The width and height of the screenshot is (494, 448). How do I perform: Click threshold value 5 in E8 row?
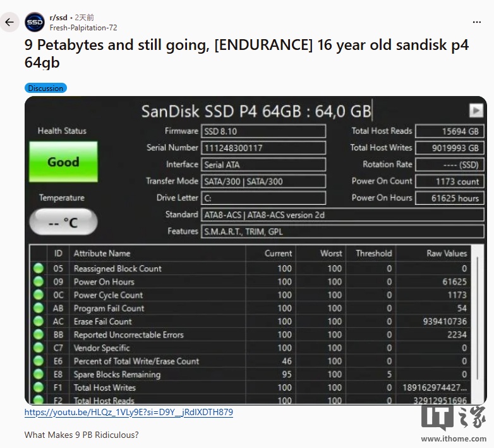point(389,374)
